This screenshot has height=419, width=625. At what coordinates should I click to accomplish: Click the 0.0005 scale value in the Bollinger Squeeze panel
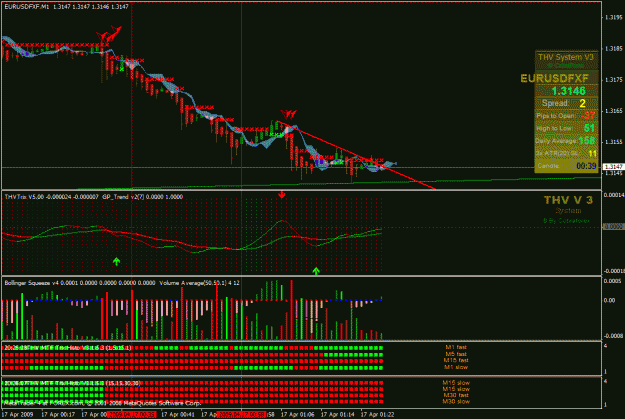(x=612, y=281)
